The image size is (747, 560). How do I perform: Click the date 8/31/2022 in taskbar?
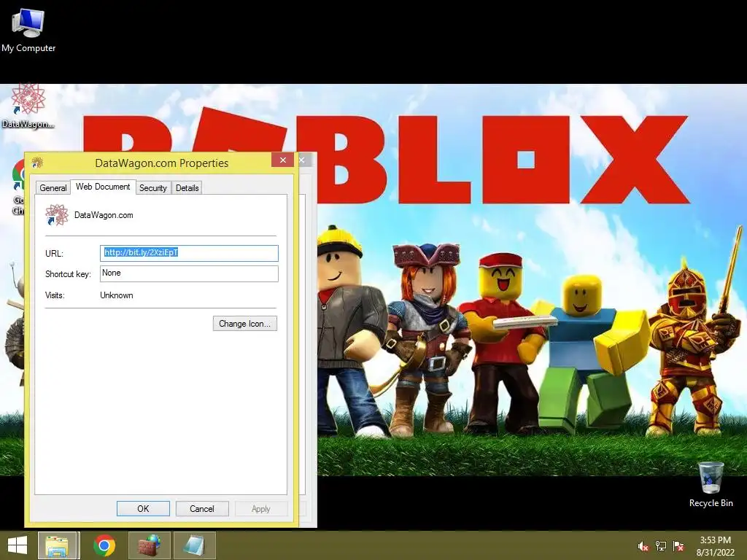[x=715, y=553]
